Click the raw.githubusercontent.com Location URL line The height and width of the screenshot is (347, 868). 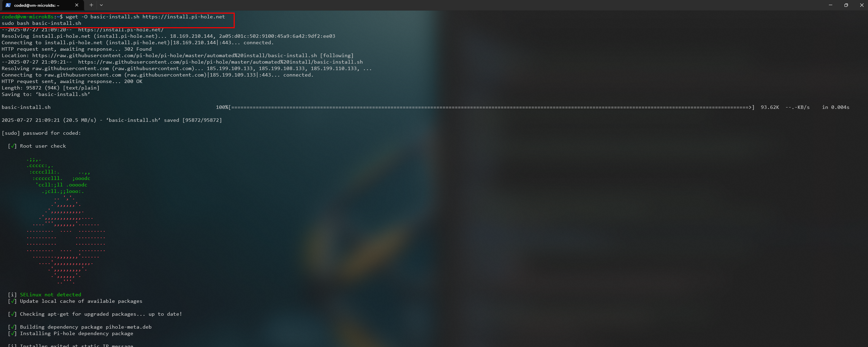pyautogui.click(x=178, y=55)
